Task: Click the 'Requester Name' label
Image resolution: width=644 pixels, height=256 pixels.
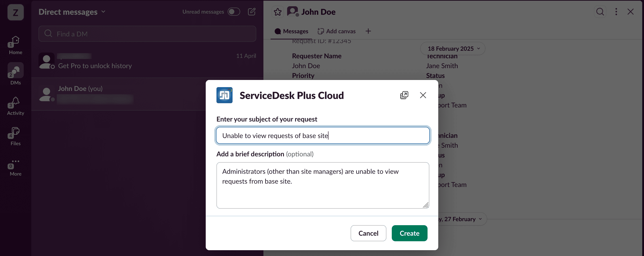Action: 317,56
